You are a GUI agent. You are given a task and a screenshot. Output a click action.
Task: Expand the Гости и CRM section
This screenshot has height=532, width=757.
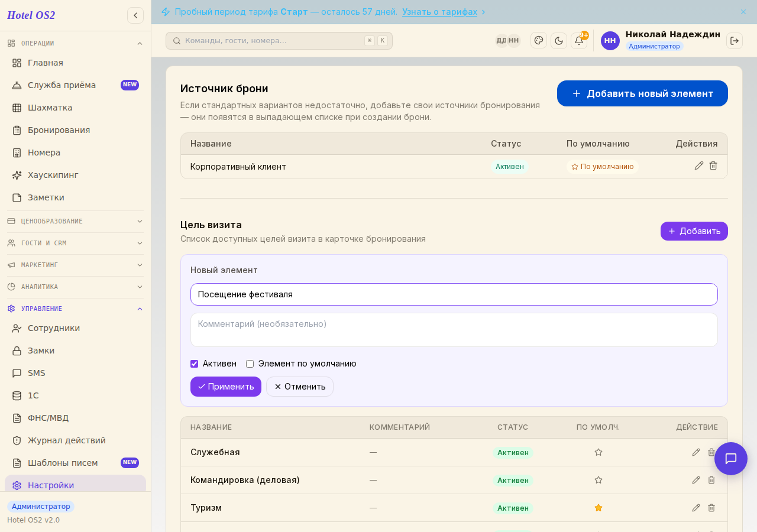click(75, 243)
